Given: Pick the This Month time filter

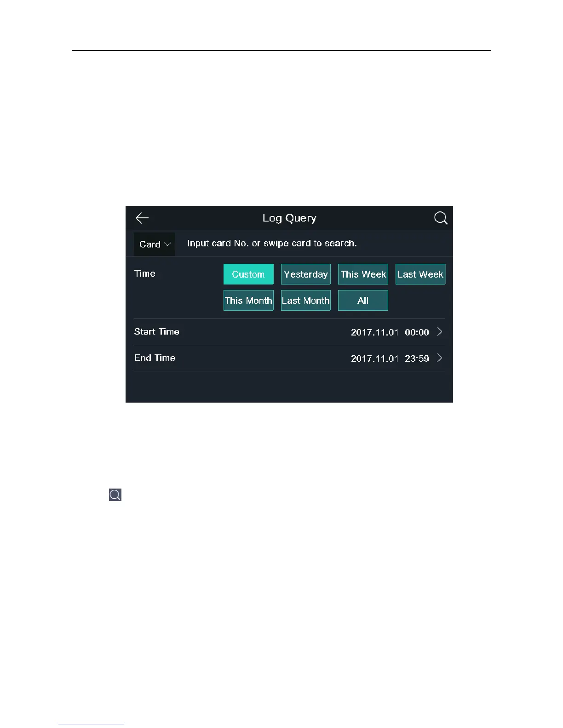Looking at the screenshot, I should 248,301.
